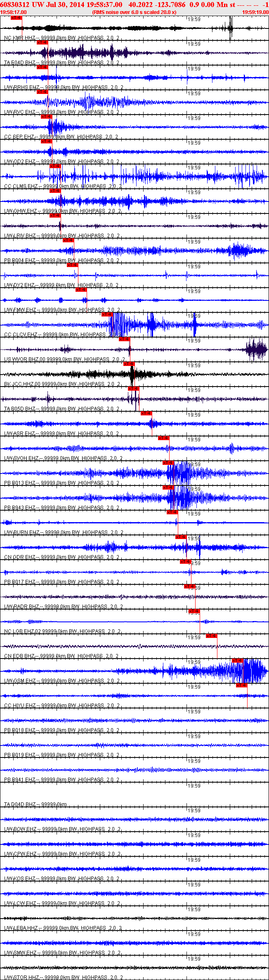
Task: Click the red pick flag on the TA E04D trace
Action: 42,42
